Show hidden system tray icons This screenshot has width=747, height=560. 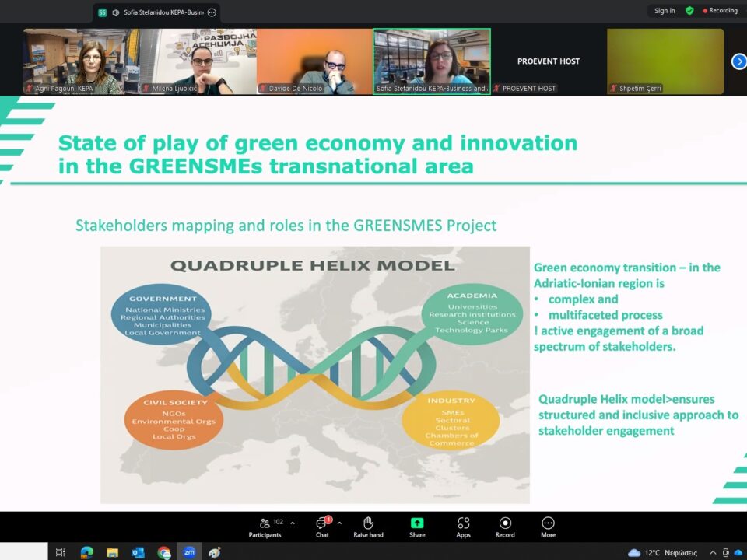tap(713, 552)
